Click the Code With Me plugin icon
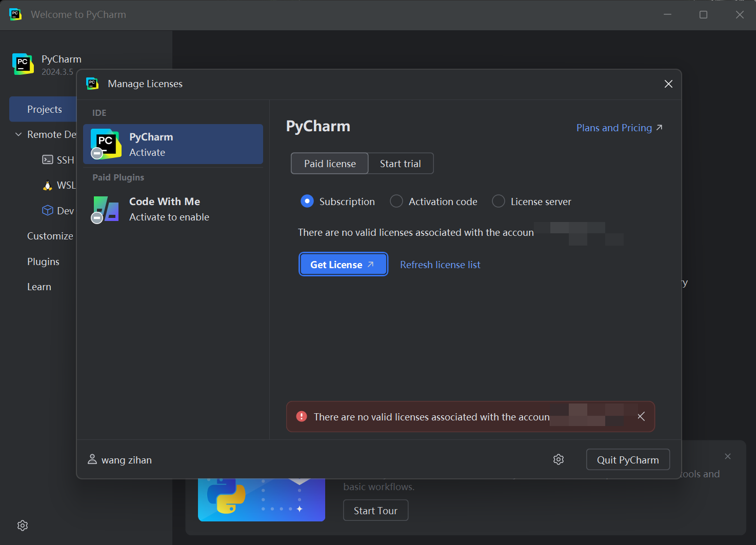Image resolution: width=756 pixels, height=545 pixels. 106,209
